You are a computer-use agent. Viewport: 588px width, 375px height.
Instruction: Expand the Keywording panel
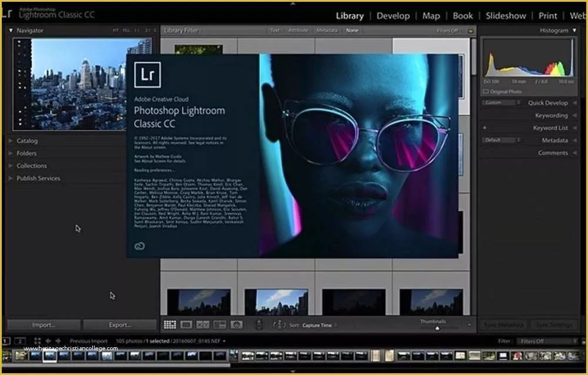pyautogui.click(x=574, y=115)
